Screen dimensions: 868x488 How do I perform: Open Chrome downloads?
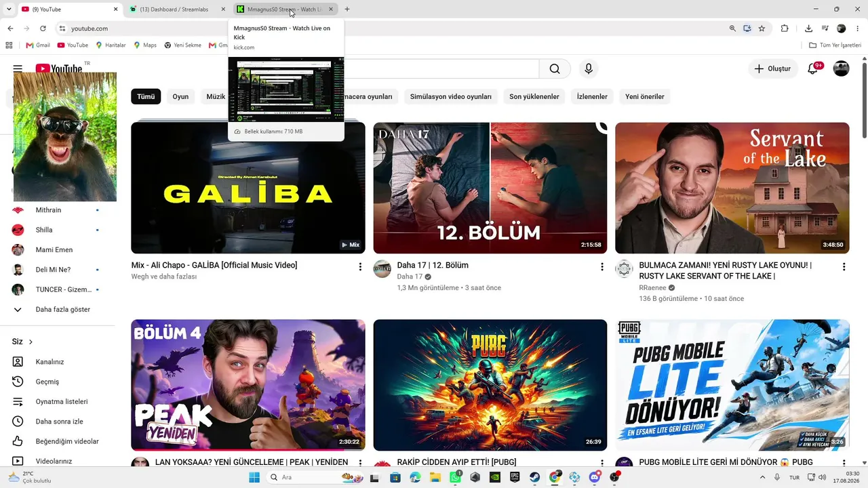click(x=808, y=28)
